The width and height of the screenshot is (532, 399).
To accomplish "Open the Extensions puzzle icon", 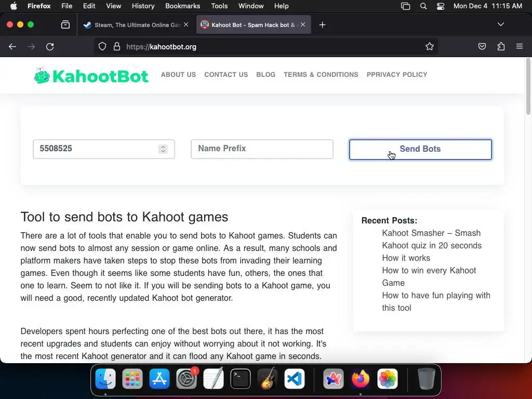I will [501, 46].
